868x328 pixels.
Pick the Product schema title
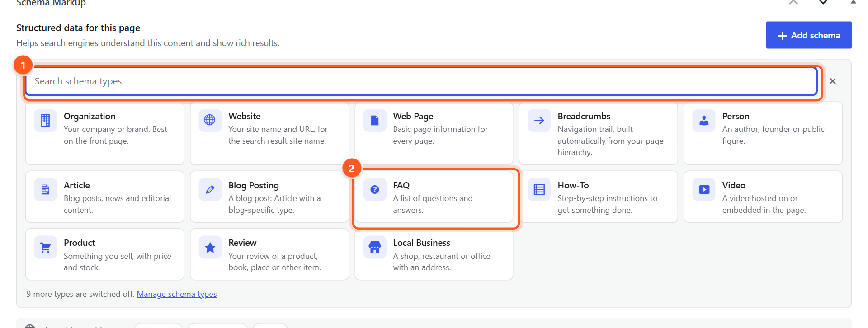[x=80, y=243]
